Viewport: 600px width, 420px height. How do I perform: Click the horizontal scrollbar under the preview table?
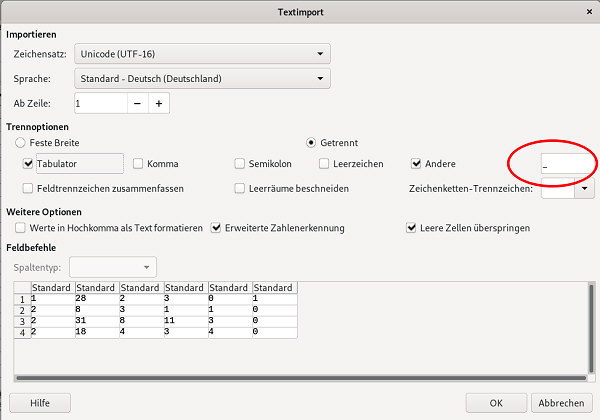pyautogui.click(x=300, y=378)
